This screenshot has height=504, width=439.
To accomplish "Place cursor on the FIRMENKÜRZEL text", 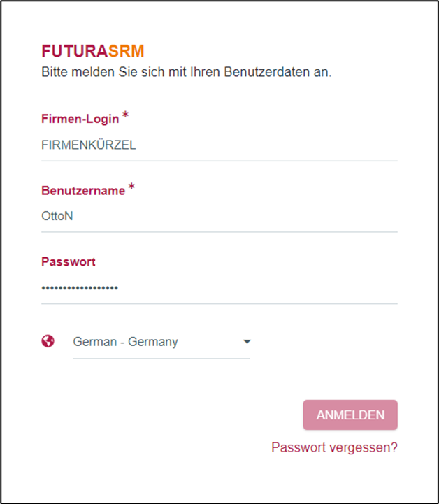I will 89,145.
